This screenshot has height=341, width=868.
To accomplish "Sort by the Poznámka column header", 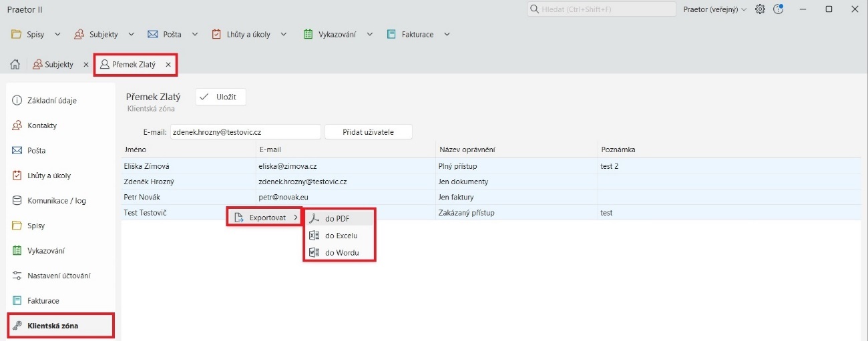I will point(730,149).
